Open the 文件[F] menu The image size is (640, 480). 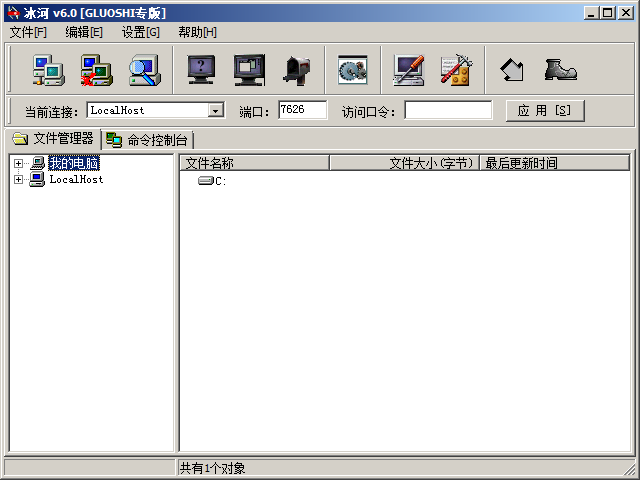[28, 32]
